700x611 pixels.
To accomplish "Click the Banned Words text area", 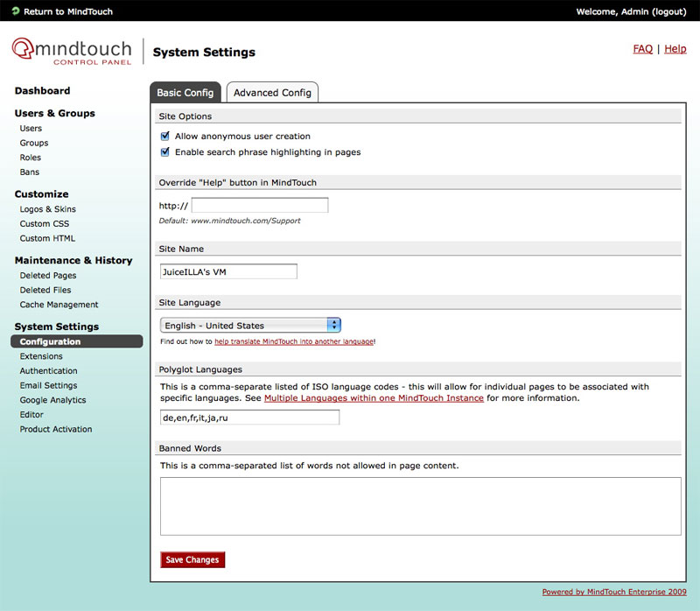I will tap(421, 506).
